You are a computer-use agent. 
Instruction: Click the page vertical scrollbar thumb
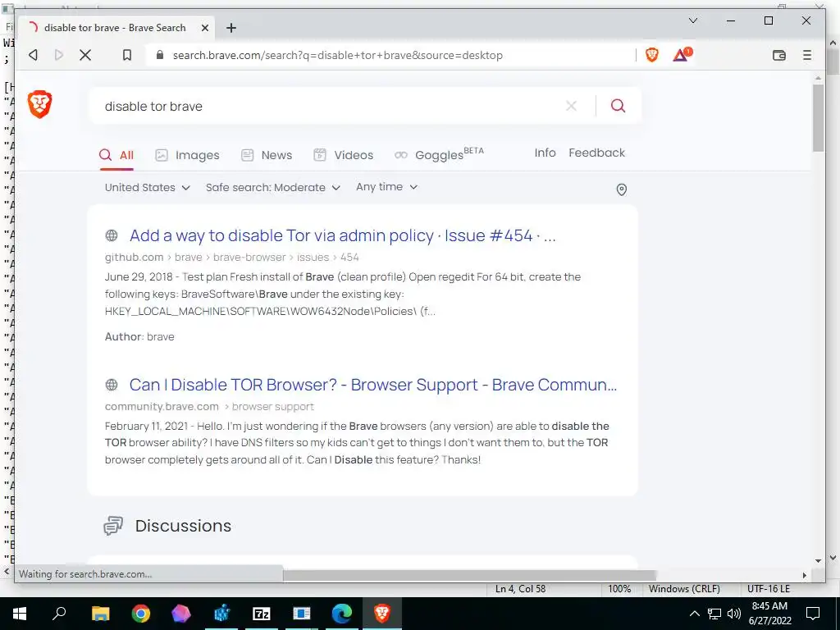click(818, 118)
